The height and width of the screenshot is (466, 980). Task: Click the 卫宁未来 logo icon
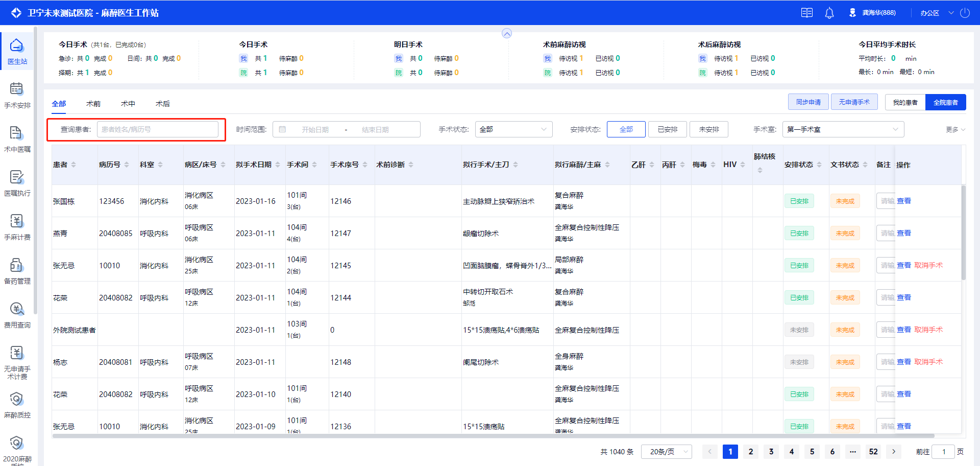tap(16, 13)
